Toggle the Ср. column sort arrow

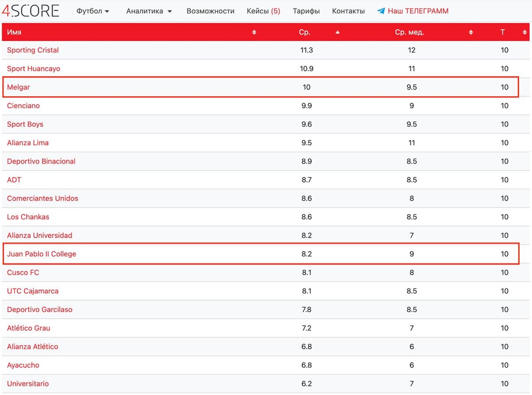coord(338,32)
